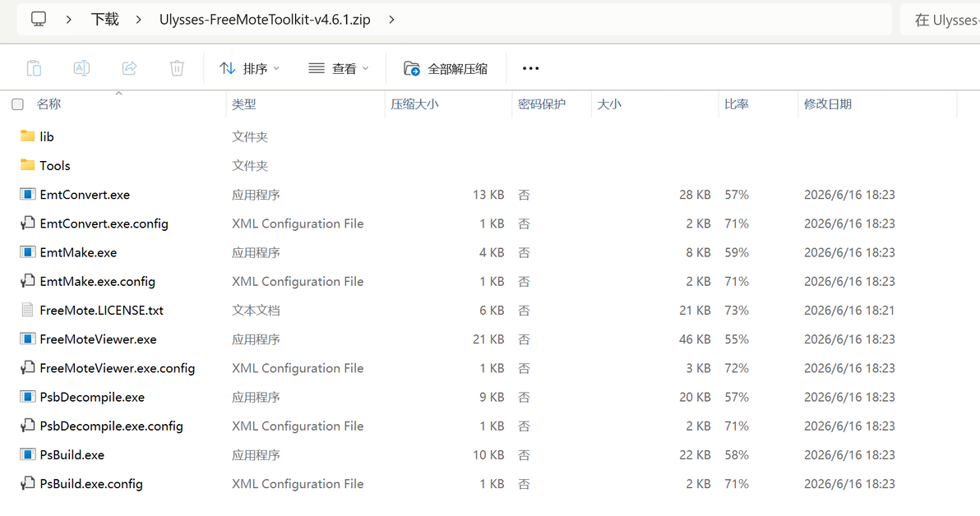
Task: Click the PsbDecompile.exe.config file icon
Action: [x=27, y=426]
